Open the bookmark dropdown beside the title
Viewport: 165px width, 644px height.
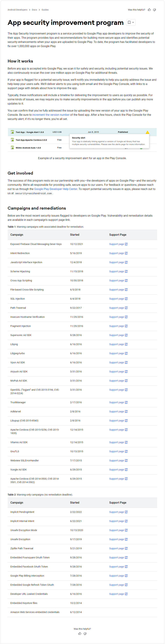tap(131, 23)
